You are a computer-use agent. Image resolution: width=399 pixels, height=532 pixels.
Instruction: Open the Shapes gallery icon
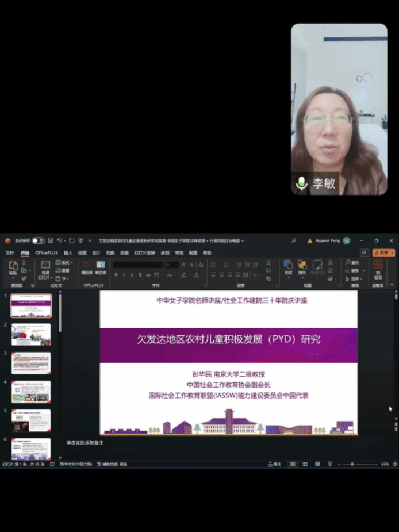[288, 266]
